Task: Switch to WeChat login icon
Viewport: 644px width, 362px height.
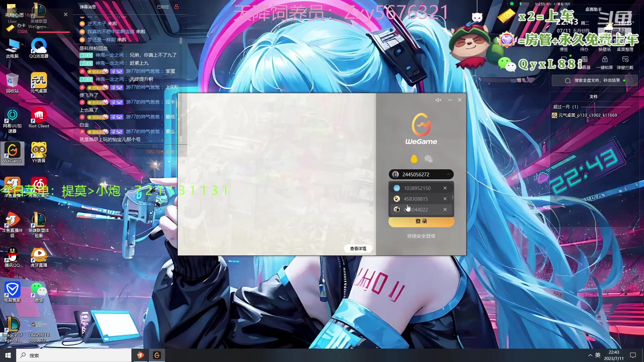Action: point(428,159)
